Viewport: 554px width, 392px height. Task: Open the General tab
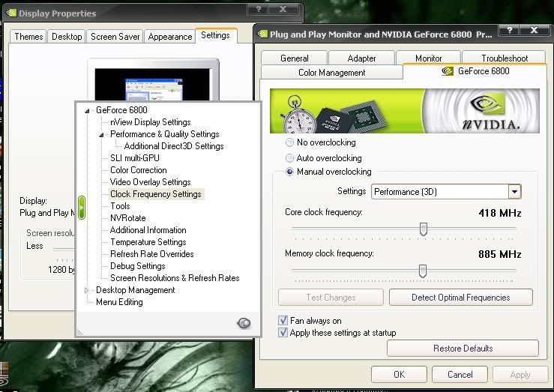tap(294, 58)
